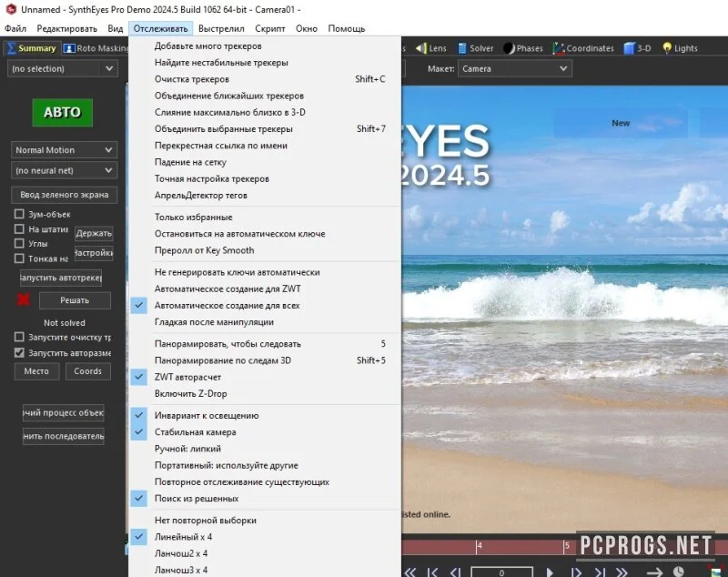Step forward one frame
Viewport: 728px width, 577px height.
click(x=576, y=572)
